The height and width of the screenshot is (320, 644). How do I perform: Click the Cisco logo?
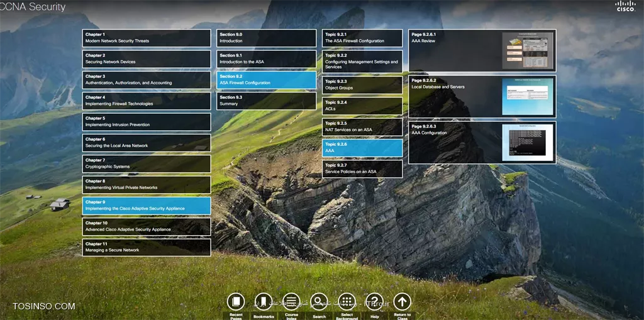pyautogui.click(x=625, y=6)
